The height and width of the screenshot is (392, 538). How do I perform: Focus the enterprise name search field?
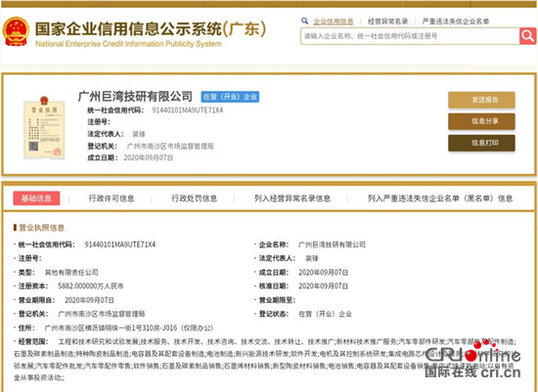pos(410,36)
